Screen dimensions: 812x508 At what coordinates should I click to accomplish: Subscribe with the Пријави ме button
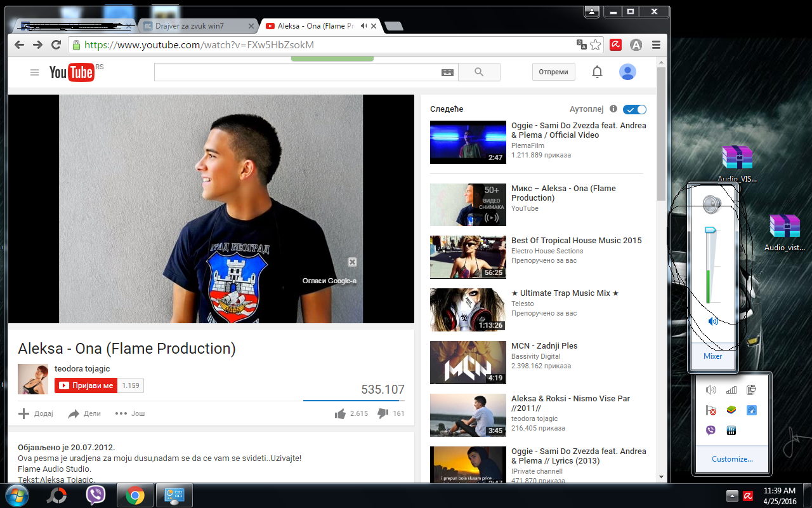coord(86,385)
